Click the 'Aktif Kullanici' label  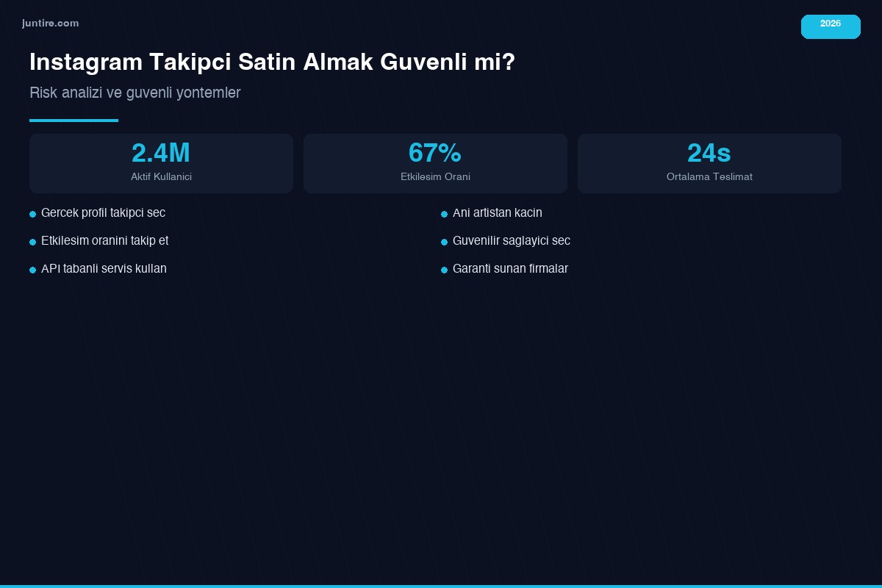click(161, 177)
